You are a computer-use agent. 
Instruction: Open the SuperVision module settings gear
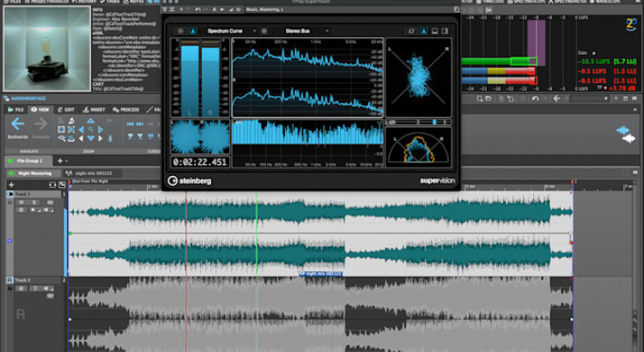coord(264,31)
